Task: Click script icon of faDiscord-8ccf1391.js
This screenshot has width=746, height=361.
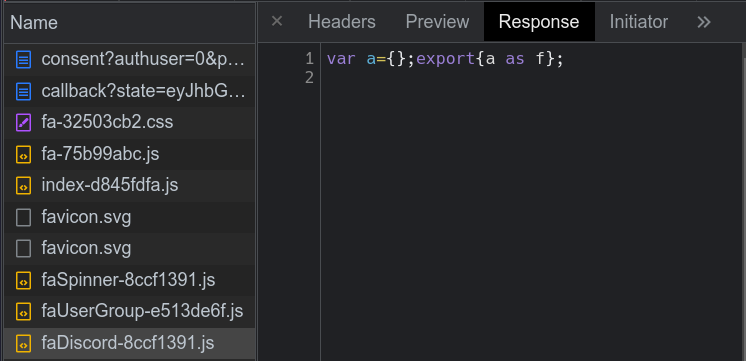Action: 23,343
